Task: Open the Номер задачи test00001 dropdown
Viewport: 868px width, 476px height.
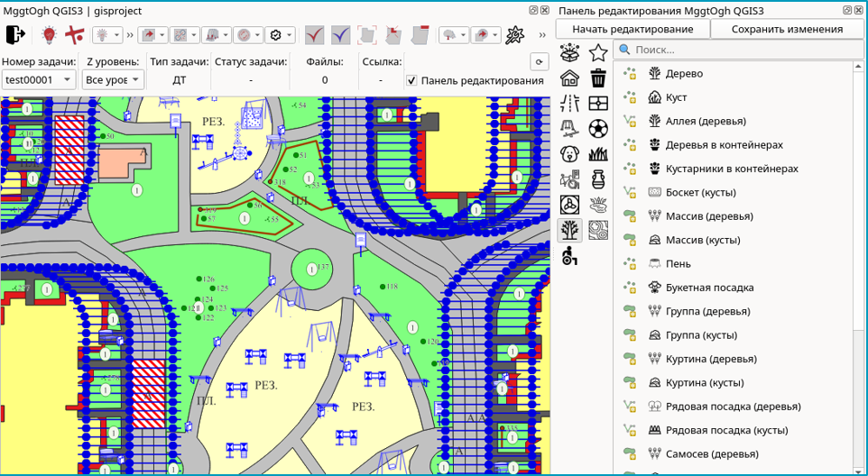Action: click(x=39, y=79)
